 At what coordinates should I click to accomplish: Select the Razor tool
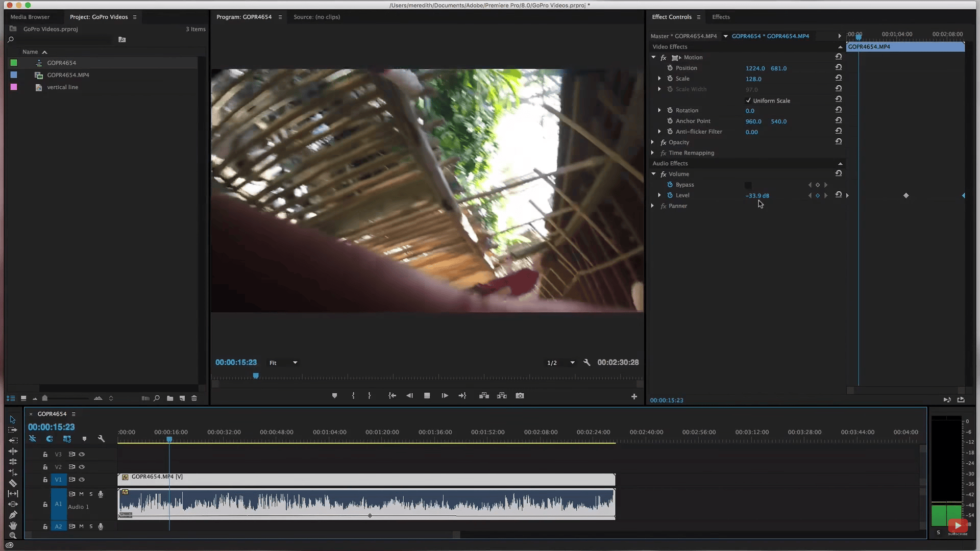[13, 483]
